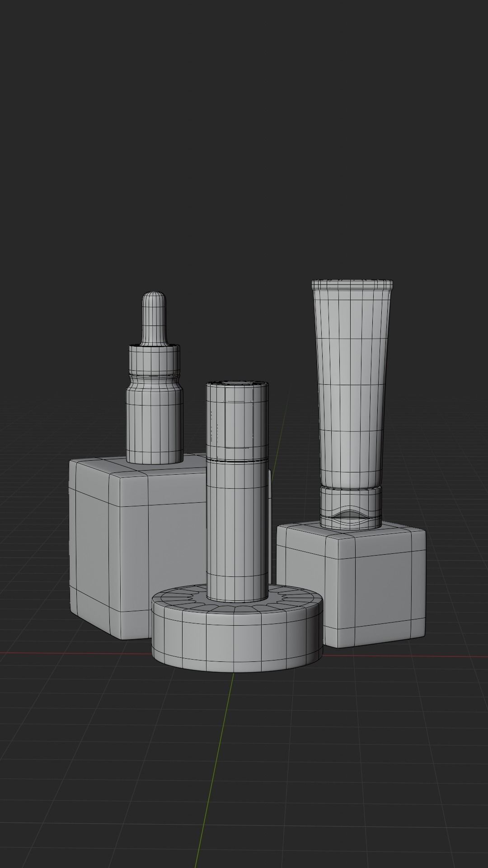Select the tall cylindrical spray bottle
Image resolution: width=488 pixels, height=868 pixels.
[x=237, y=491]
